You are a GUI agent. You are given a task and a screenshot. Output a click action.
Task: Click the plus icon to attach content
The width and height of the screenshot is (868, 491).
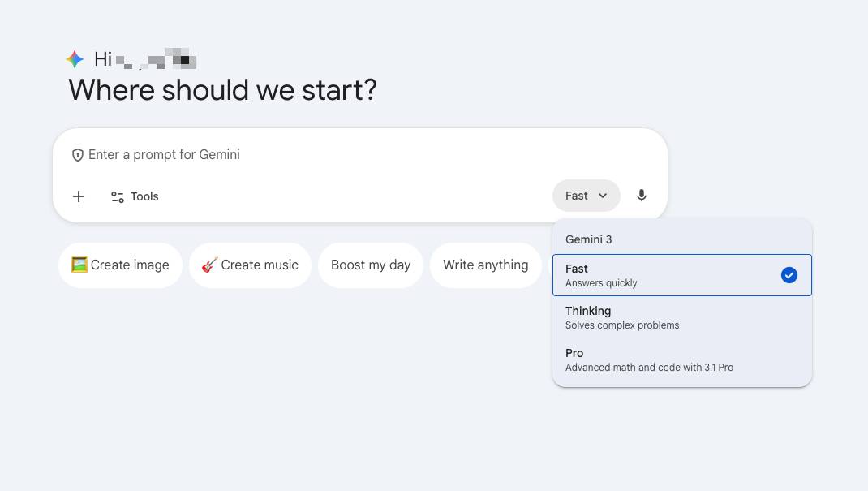pyautogui.click(x=79, y=196)
